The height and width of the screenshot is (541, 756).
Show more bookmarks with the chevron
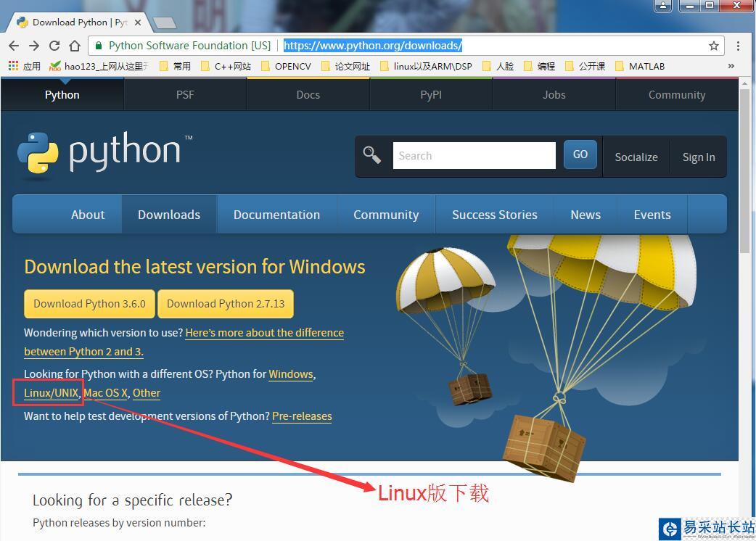click(x=731, y=66)
